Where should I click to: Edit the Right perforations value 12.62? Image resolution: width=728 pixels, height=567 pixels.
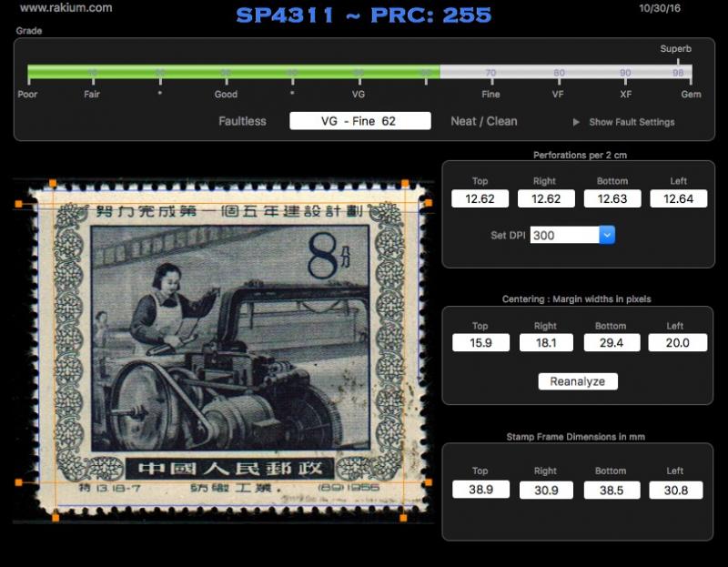point(545,197)
